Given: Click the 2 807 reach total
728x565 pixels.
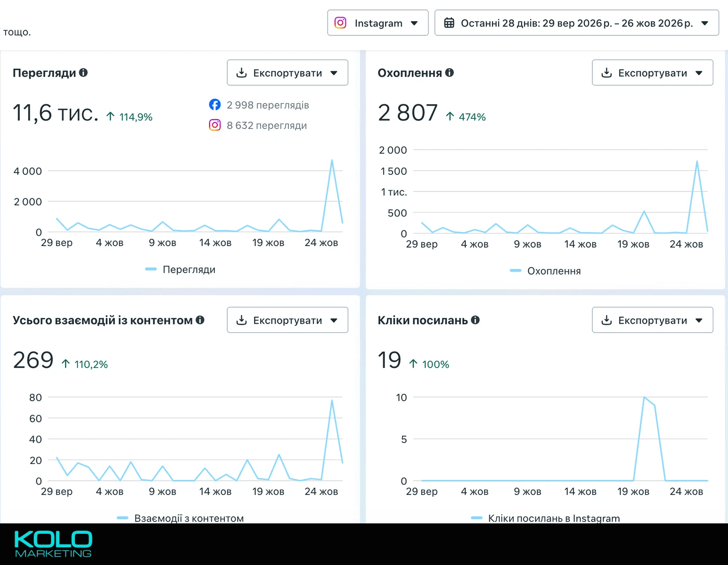Looking at the screenshot, I should pos(408,113).
